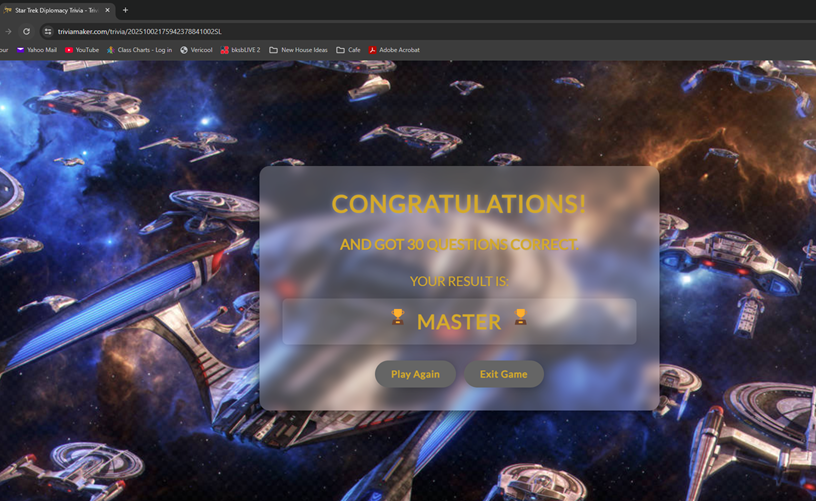This screenshot has width=816, height=501.
Task: Open site information icon in address bar
Action: [x=47, y=31]
